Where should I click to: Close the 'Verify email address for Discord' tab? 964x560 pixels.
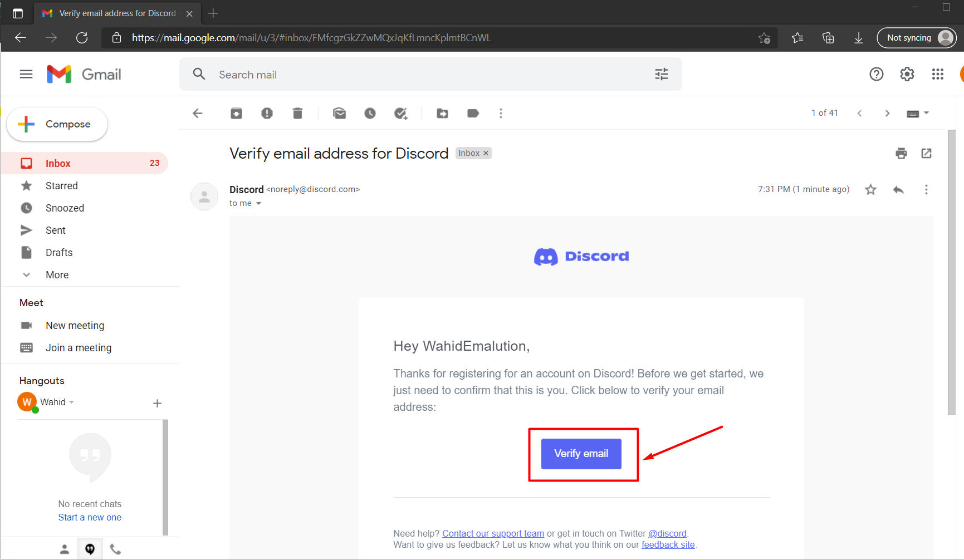(189, 13)
